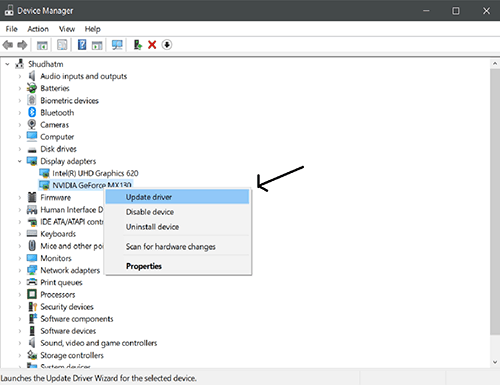
Task: Click the red X Uninstall device toolbar icon
Action: tap(152, 45)
